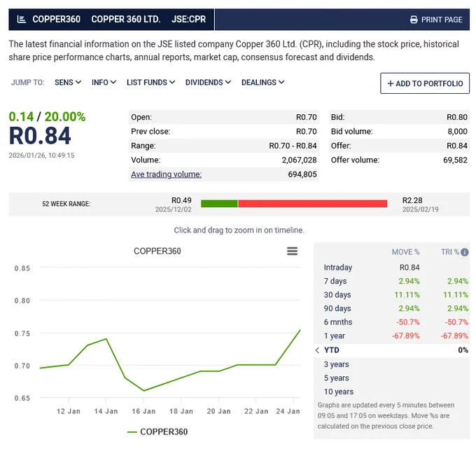The width and height of the screenshot is (476, 449).
Task: Click the 52 WEEK RANGE: label
Action: pos(66,204)
